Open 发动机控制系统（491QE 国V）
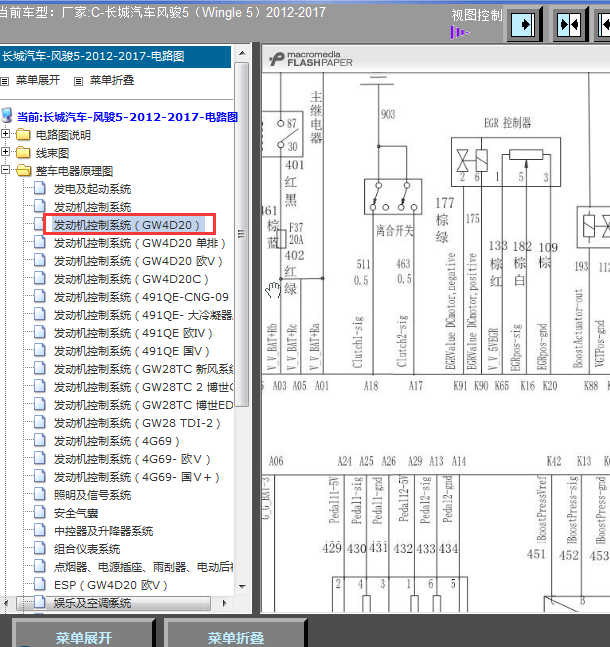610x647 pixels. 132,351
